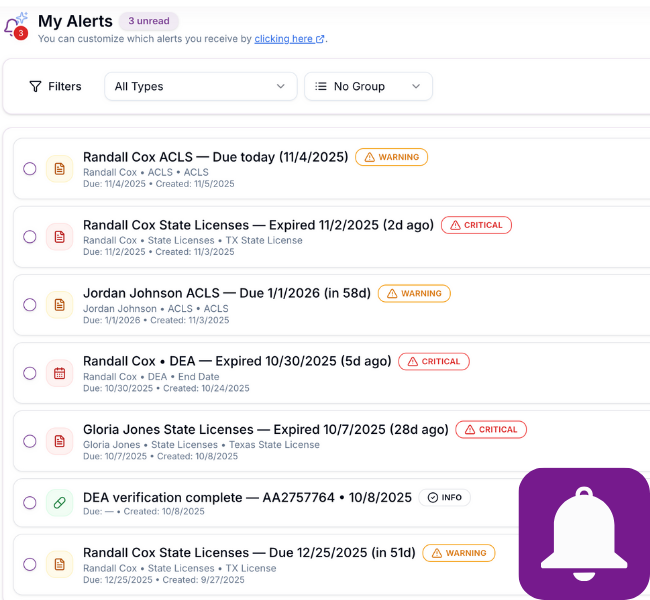
Task: Click the WARNING tag on Randall Cox ACLS
Action: 391,157
